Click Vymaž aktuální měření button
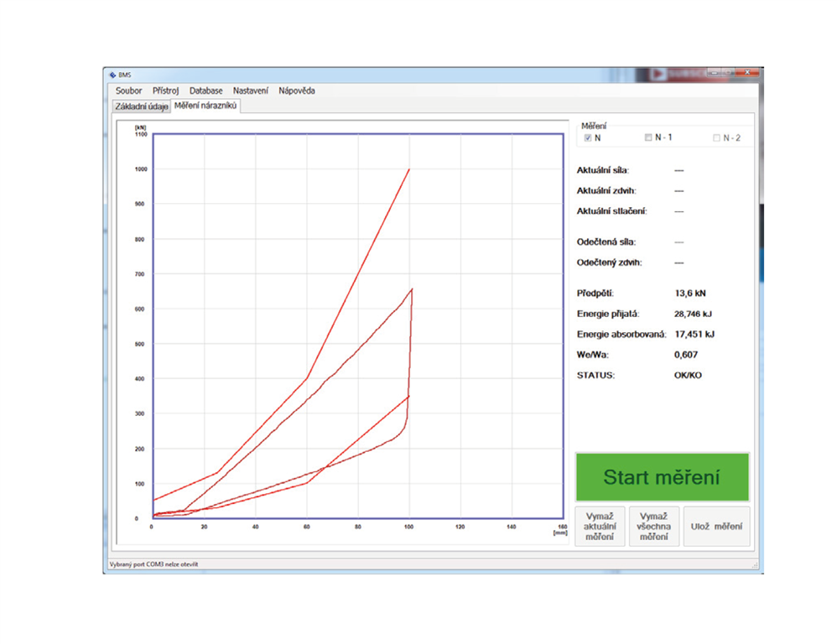This screenshot has width=837, height=644. 600,527
